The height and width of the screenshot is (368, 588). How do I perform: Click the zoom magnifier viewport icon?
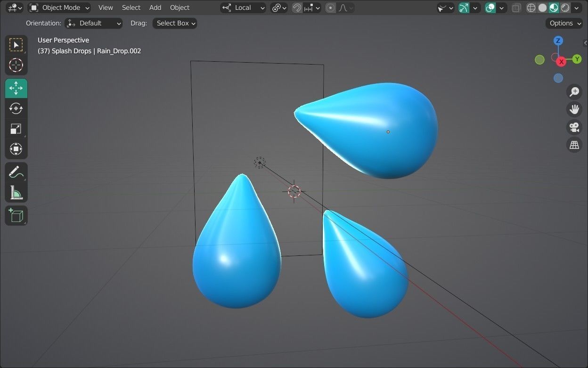pos(574,92)
